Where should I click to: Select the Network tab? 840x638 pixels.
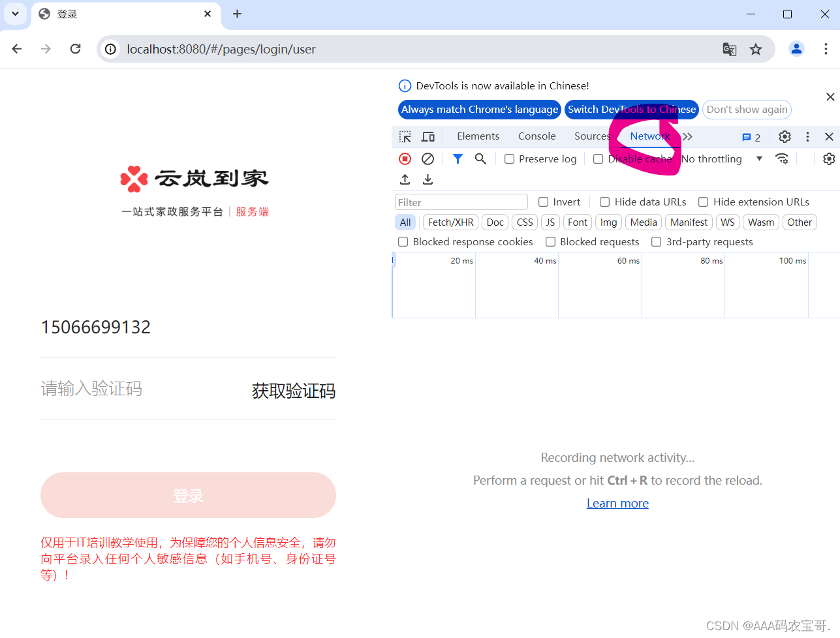[650, 136]
